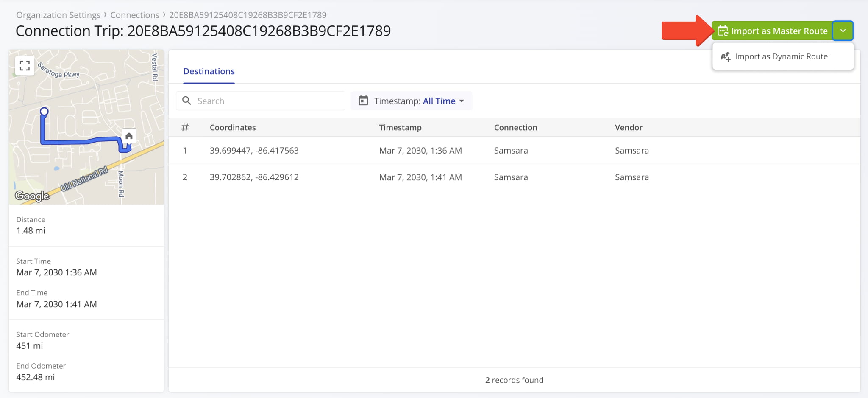Screen dimensions: 868x398
Task: Click the trip ID breadcrumb entry
Action: click(x=248, y=14)
